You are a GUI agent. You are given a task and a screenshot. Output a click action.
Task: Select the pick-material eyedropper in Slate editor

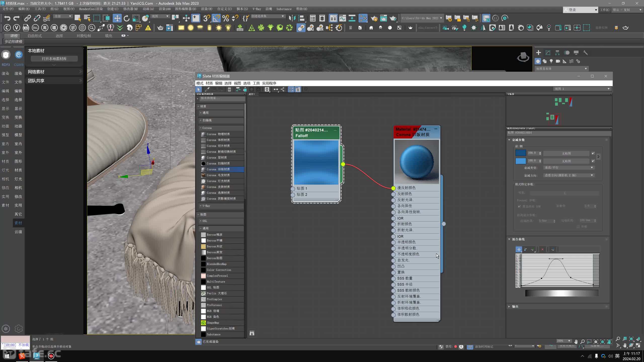[207, 89]
